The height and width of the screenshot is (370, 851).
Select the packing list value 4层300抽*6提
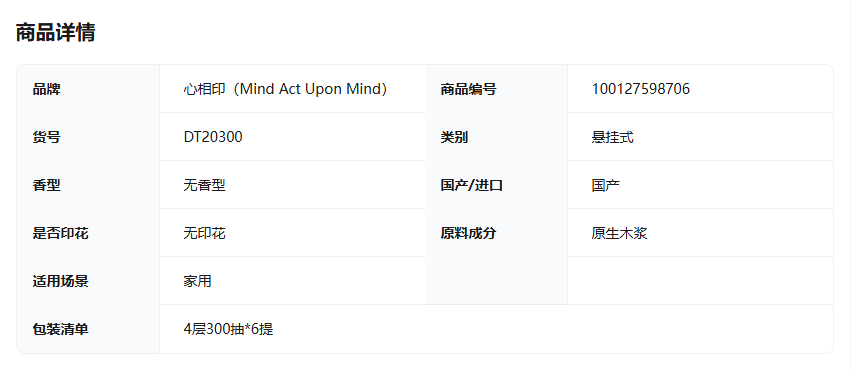[x=228, y=329]
